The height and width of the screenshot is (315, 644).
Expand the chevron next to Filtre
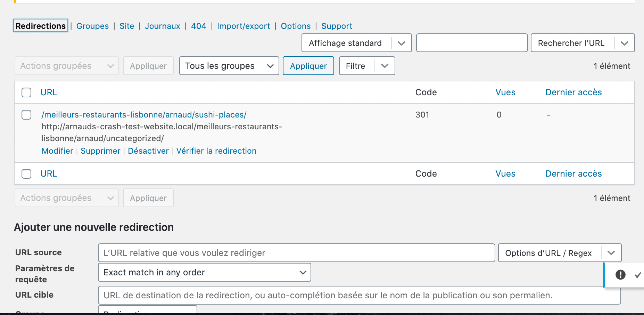coord(385,66)
